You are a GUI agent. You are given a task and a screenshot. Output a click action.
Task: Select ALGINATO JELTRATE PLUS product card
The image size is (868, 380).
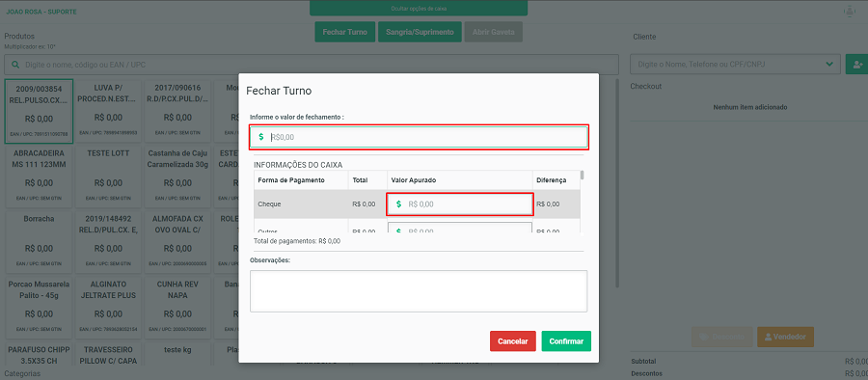[x=108, y=307]
